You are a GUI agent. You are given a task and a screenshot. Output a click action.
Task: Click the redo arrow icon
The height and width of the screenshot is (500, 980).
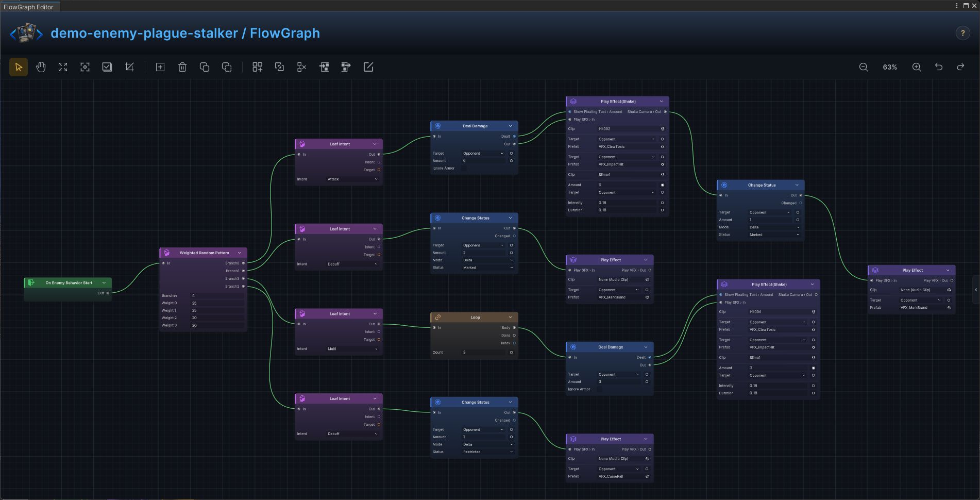pyautogui.click(x=961, y=67)
